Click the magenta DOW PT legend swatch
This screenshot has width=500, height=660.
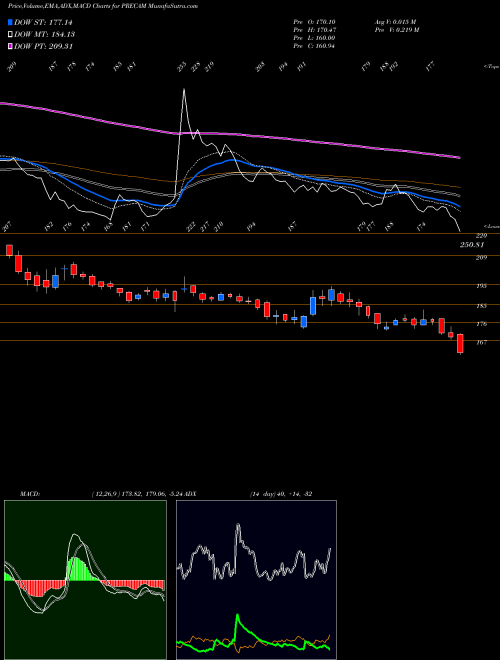click(x=11, y=46)
